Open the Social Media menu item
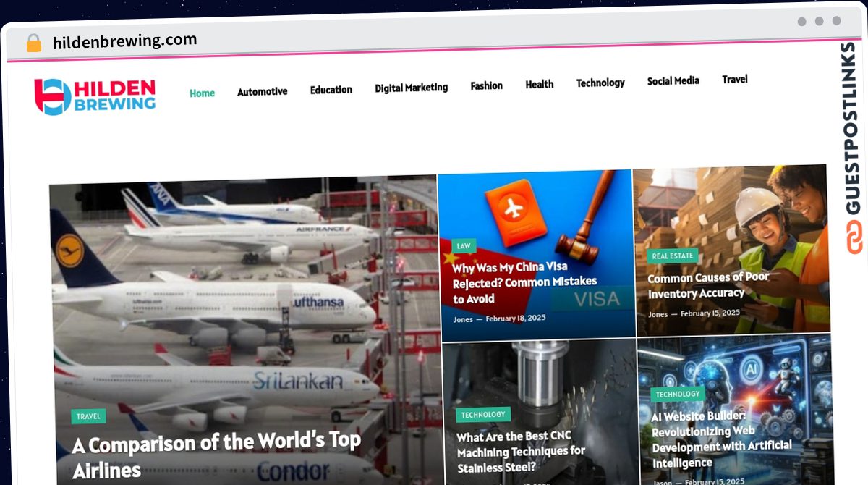868x485 pixels. pyautogui.click(x=673, y=81)
